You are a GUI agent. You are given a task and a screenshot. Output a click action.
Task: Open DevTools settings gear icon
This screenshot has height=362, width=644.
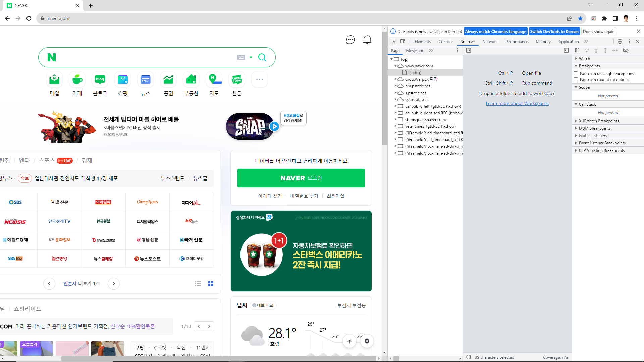click(x=620, y=41)
